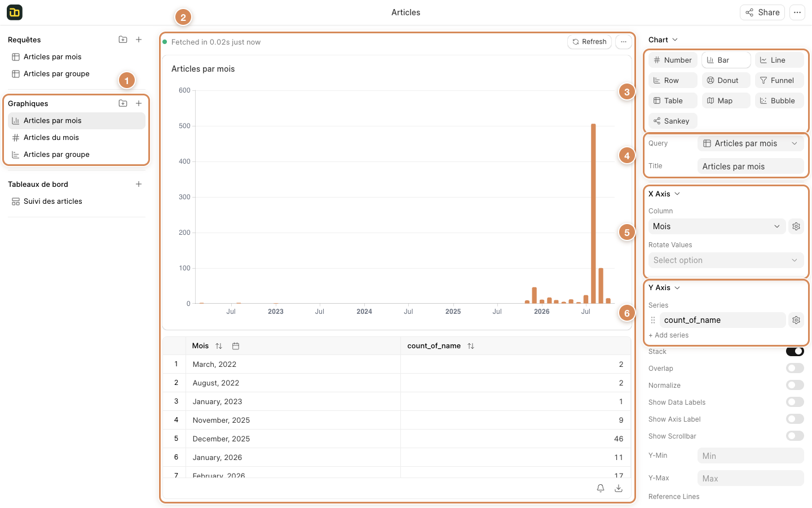Open the chart panel more options menu
The height and width of the screenshot is (508, 812).
point(624,42)
